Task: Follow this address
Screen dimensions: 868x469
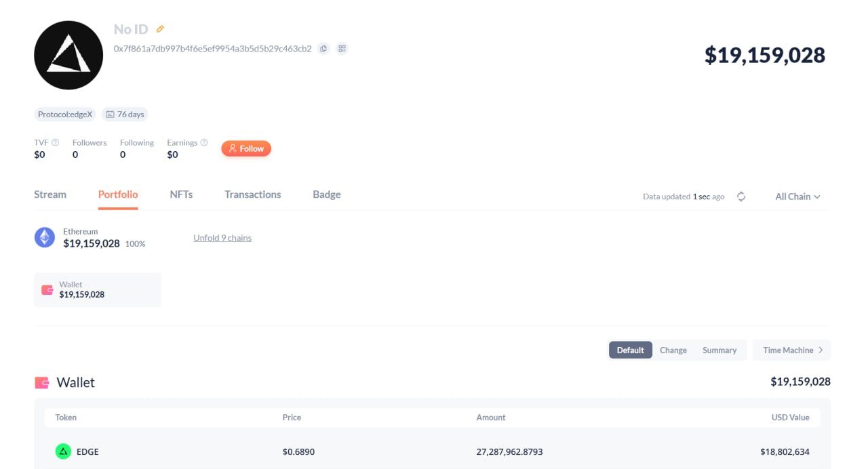Action: pos(246,148)
